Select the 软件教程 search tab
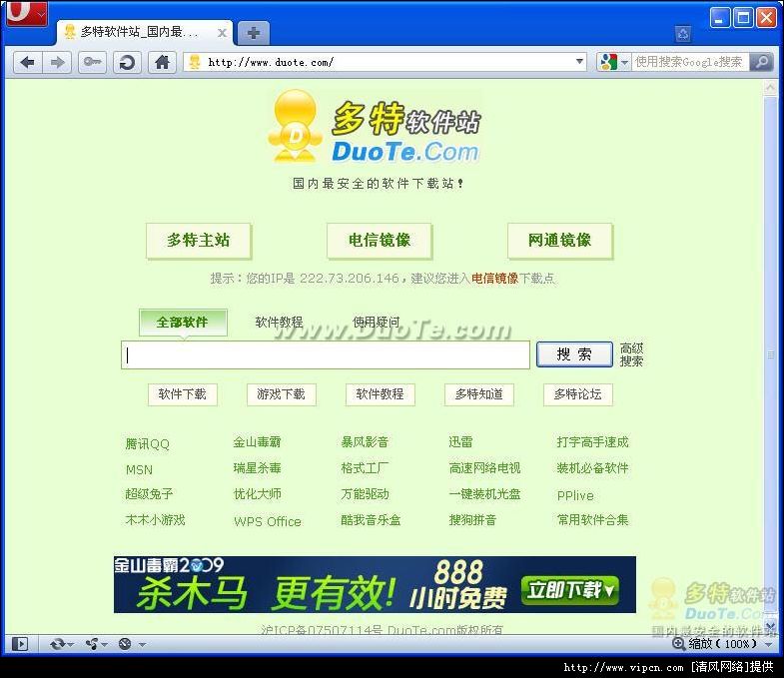The height and width of the screenshot is (678, 784). (x=279, y=322)
